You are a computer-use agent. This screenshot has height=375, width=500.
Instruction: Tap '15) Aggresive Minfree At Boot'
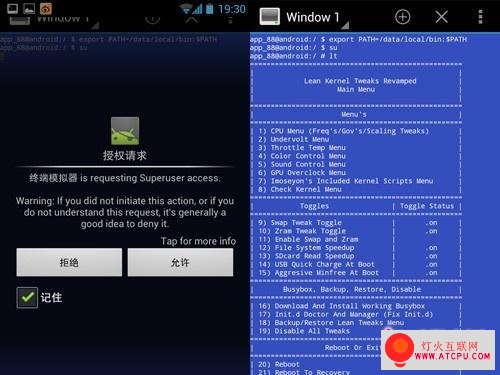click(319, 273)
